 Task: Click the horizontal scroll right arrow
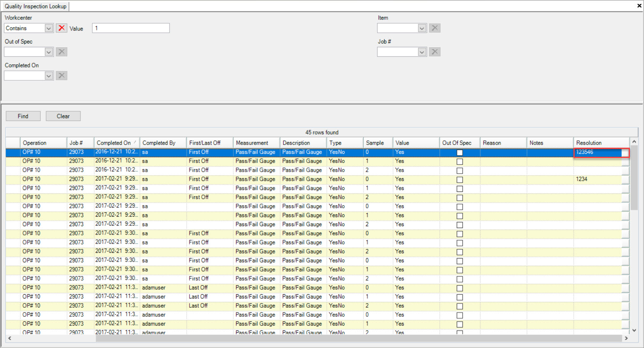(626, 338)
